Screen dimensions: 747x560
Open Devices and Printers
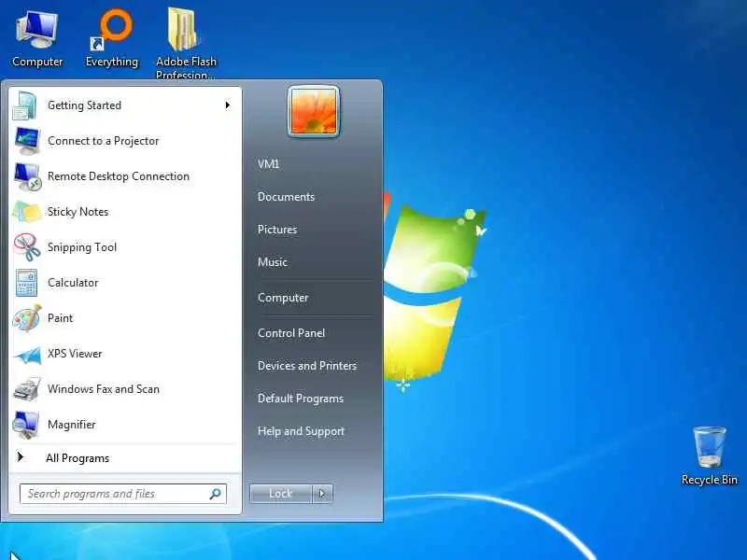pyautogui.click(x=307, y=366)
